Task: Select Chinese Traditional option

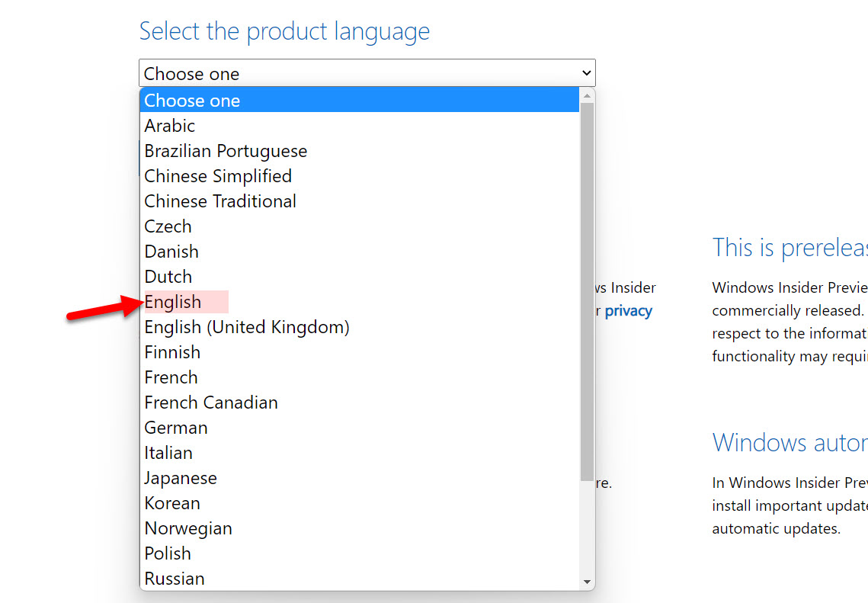Action: click(x=220, y=201)
